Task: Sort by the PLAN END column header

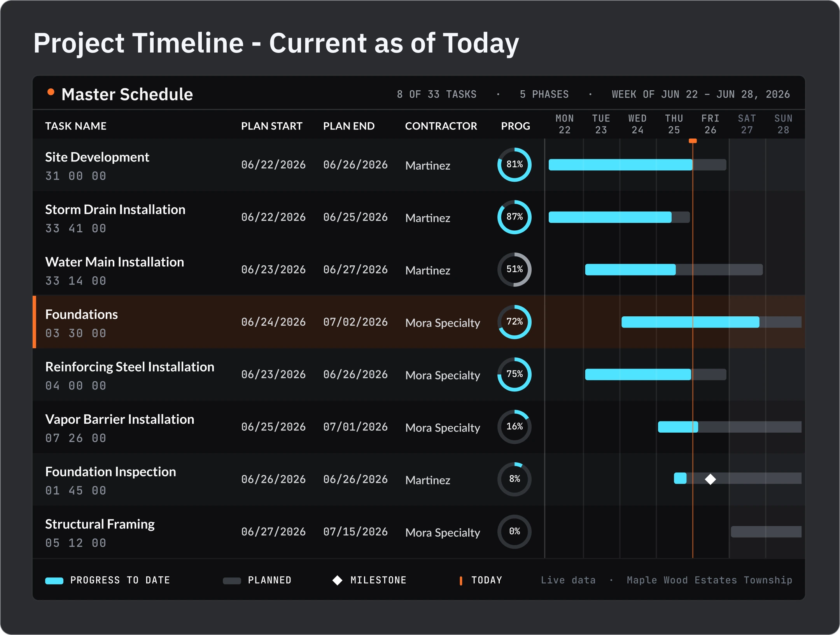Action: (x=349, y=126)
